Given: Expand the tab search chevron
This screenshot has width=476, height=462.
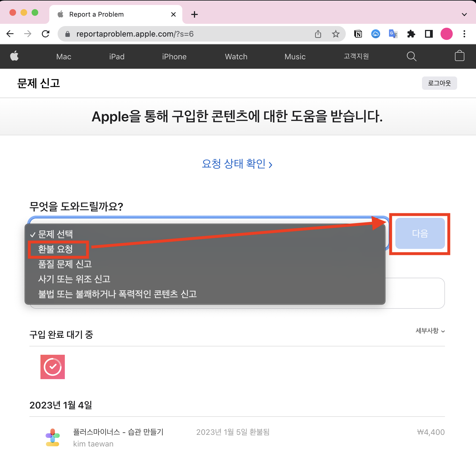Looking at the screenshot, I should coord(464,14).
